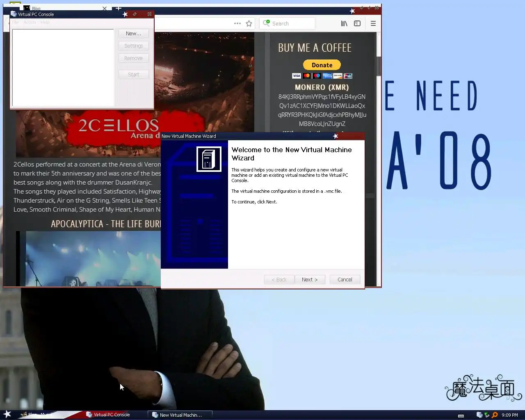Click the browser Search field
Image resolution: width=525 pixels, height=420 pixels.
[288, 23]
